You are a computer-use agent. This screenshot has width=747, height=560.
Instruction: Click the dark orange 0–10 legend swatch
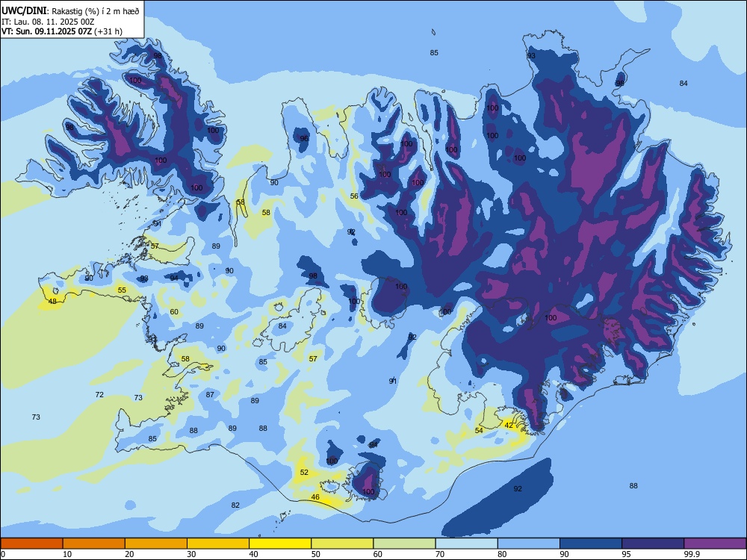31,544
